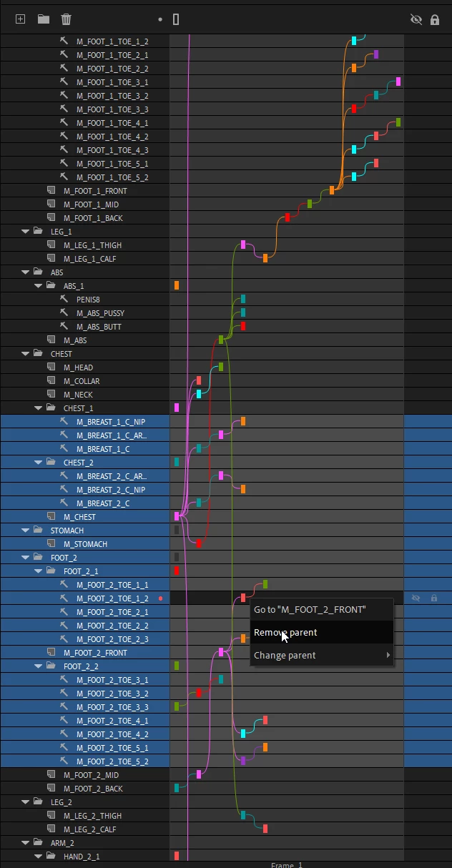The width and height of the screenshot is (452, 868).
Task: Click the bone icon of M_FOOT_2_TOE_5_1
Action: click(x=64, y=748)
